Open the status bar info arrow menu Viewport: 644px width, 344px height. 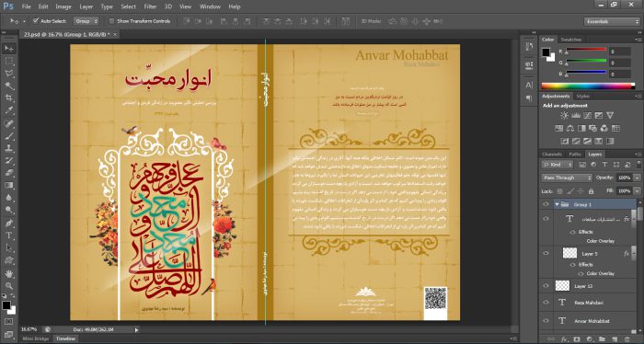(x=136, y=329)
